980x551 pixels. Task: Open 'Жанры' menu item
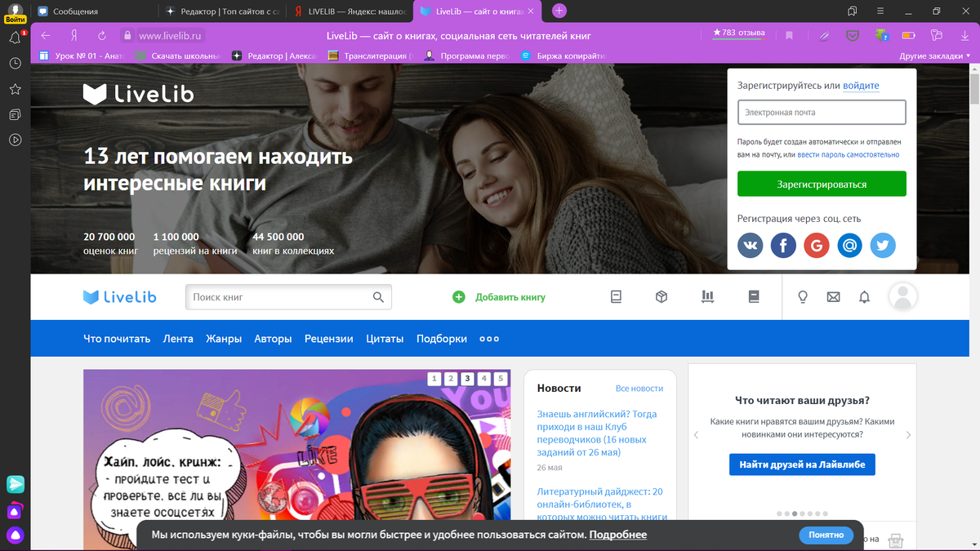tap(224, 339)
